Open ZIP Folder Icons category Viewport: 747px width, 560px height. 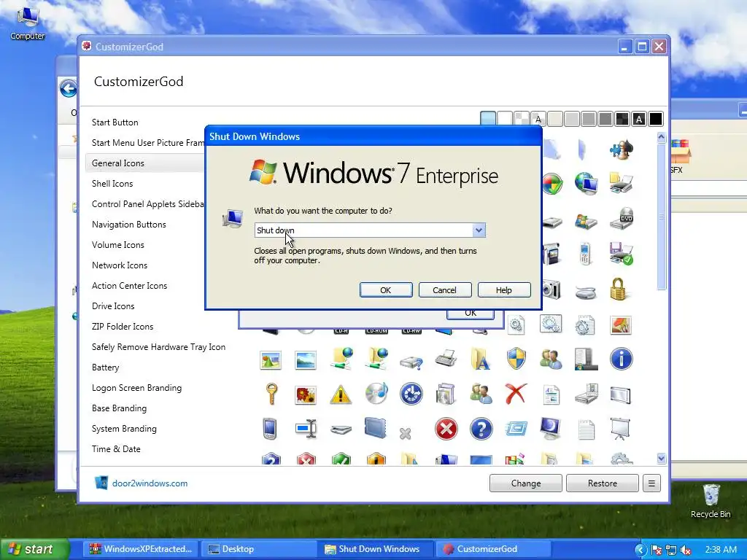click(x=123, y=327)
